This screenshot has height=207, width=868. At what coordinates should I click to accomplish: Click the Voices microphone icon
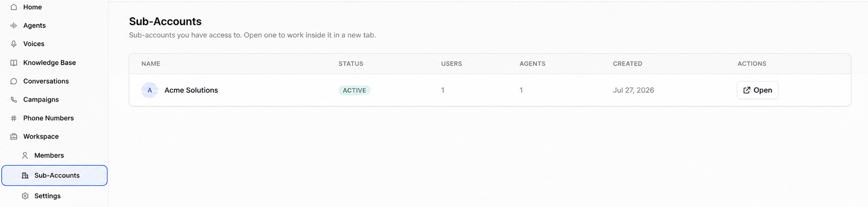coord(14,44)
